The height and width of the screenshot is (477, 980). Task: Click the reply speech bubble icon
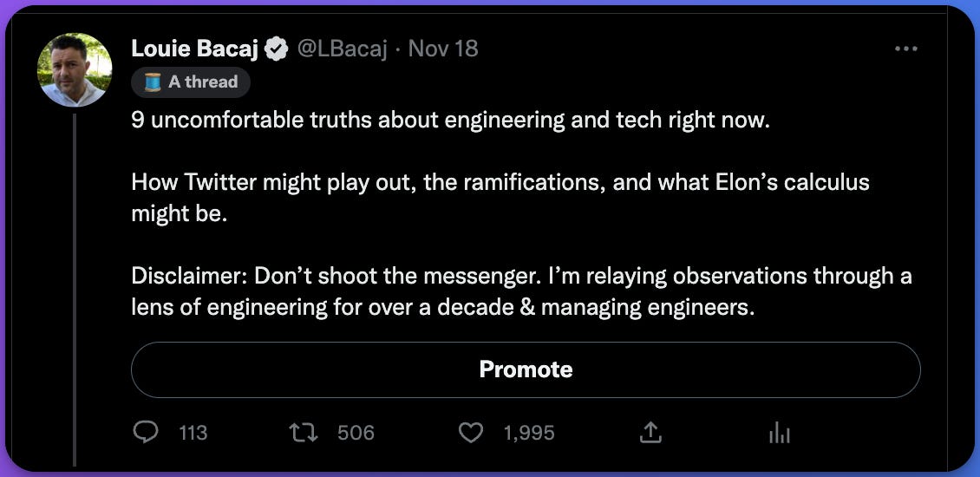pos(147,432)
